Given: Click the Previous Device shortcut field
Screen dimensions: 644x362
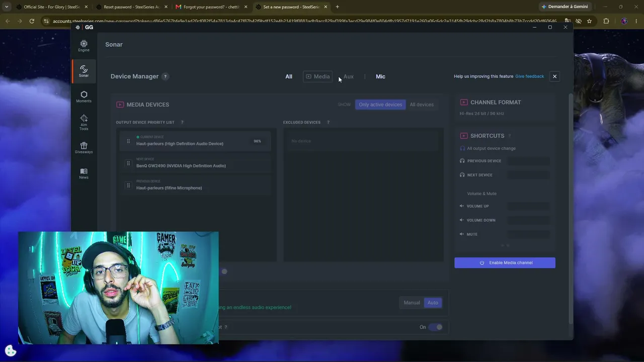Looking at the screenshot, I should point(528,161).
